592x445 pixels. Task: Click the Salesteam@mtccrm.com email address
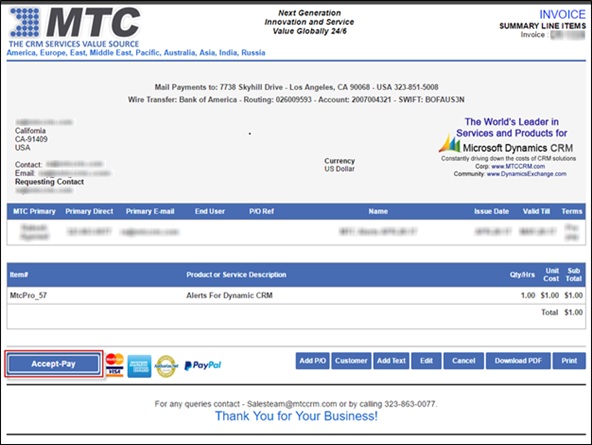pos(292,404)
